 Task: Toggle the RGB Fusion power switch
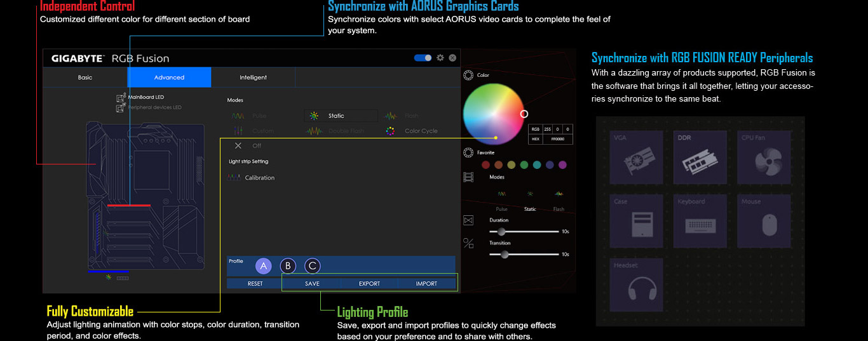pos(423,58)
